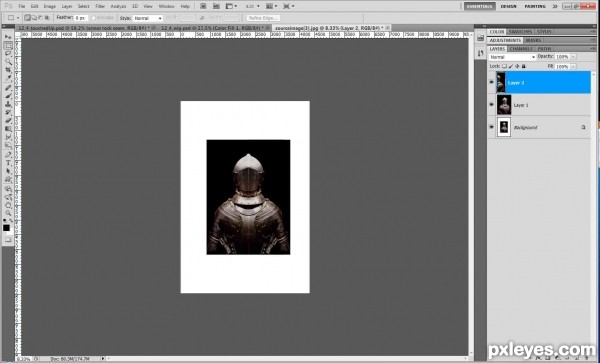The height and width of the screenshot is (363, 600).
Task: Choose the new selection mode icon
Action: click(27, 18)
